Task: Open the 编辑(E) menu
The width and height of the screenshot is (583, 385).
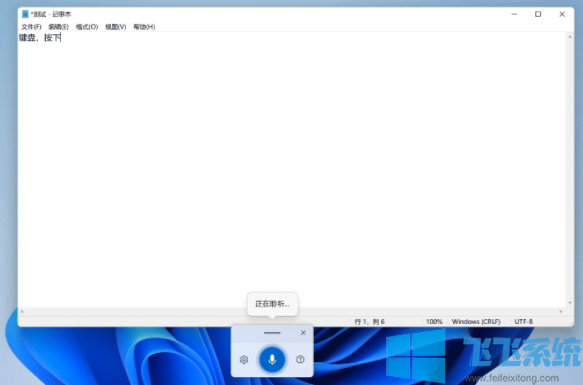Action: point(58,27)
